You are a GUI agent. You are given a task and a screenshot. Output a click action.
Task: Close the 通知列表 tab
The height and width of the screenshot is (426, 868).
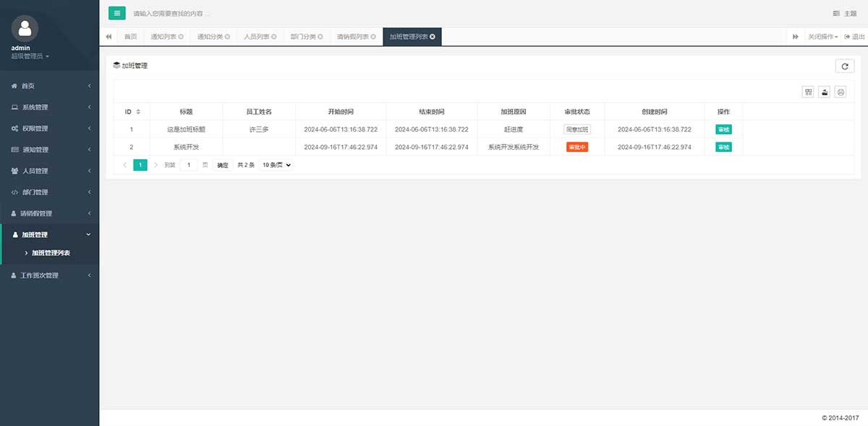coord(181,37)
